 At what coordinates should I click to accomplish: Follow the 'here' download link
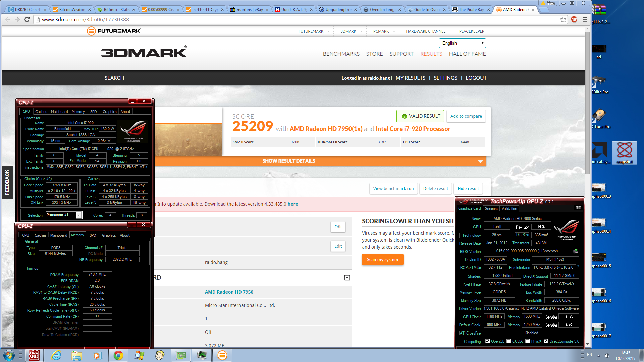coord(292,204)
